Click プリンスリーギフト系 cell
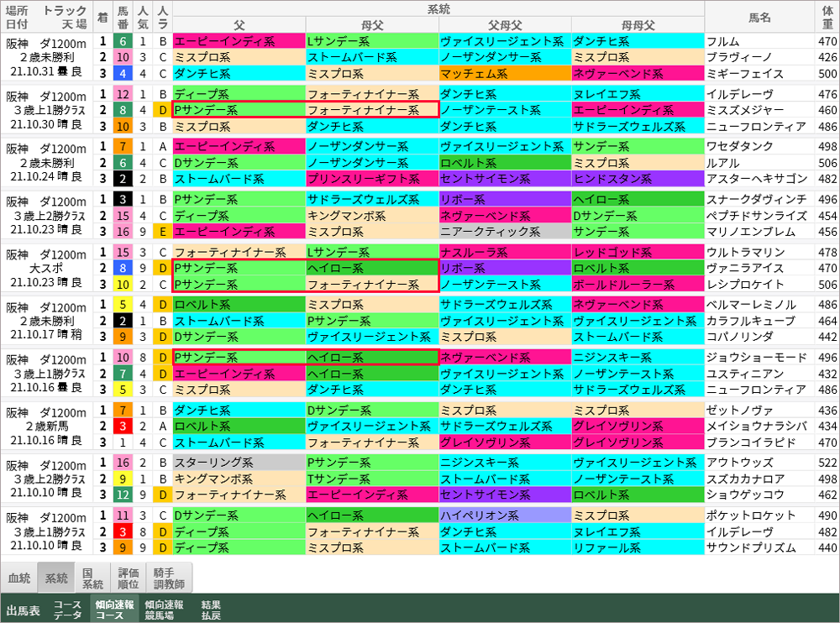This screenshot has width=840, height=623. click(x=372, y=179)
